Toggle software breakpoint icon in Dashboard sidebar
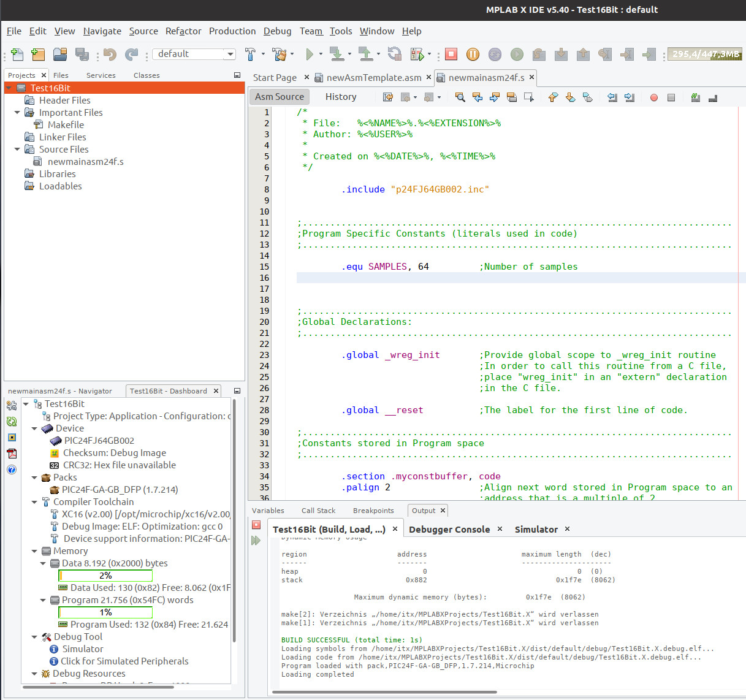 point(12,438)
